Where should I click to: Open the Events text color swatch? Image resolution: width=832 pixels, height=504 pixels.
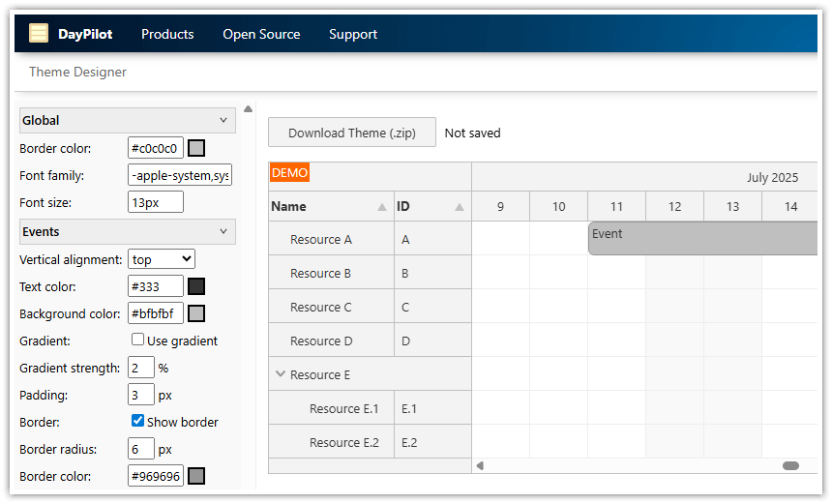pos(196,286)
